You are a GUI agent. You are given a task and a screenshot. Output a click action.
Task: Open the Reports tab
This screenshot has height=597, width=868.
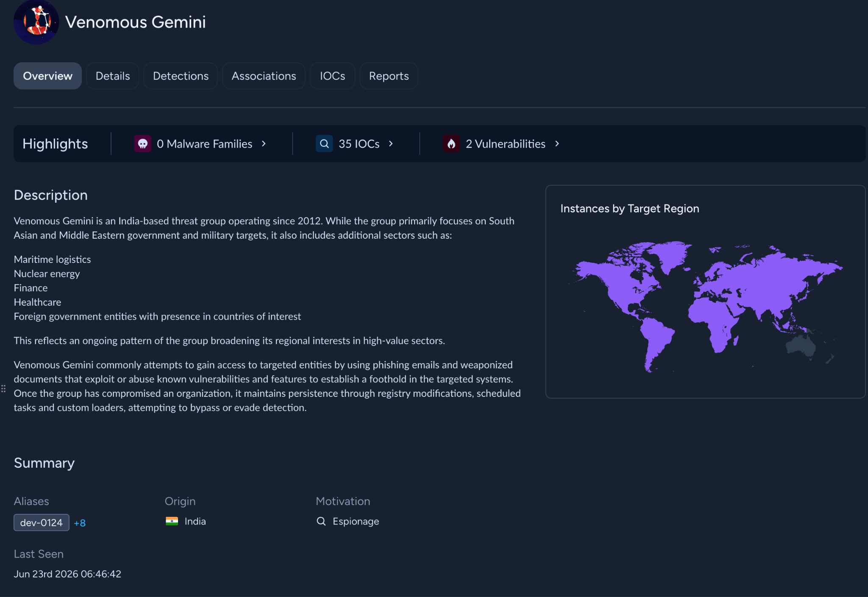(x=389, y=76)
